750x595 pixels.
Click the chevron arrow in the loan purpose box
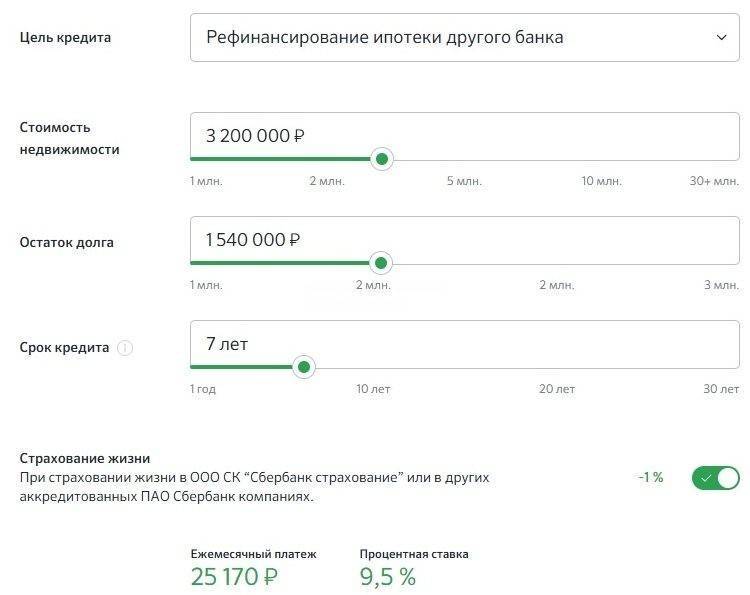721,37
